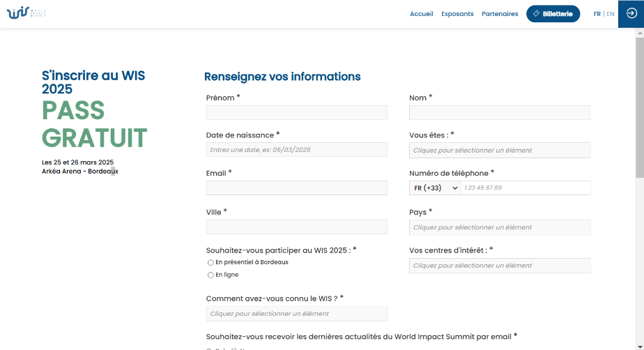This screenshot has height=350, width=644.
Task: Click the text Arkéa Arena - Bordeaux
Action: 80,172
